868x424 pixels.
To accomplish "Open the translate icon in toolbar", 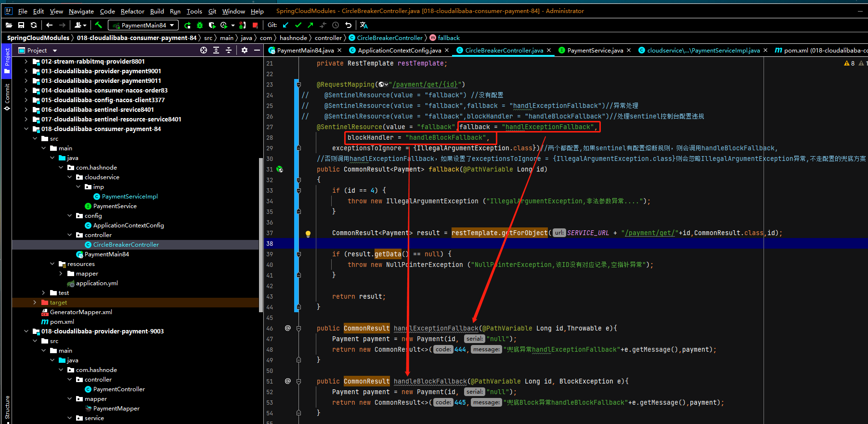I will pyautogui.click(x=364, y=25).
